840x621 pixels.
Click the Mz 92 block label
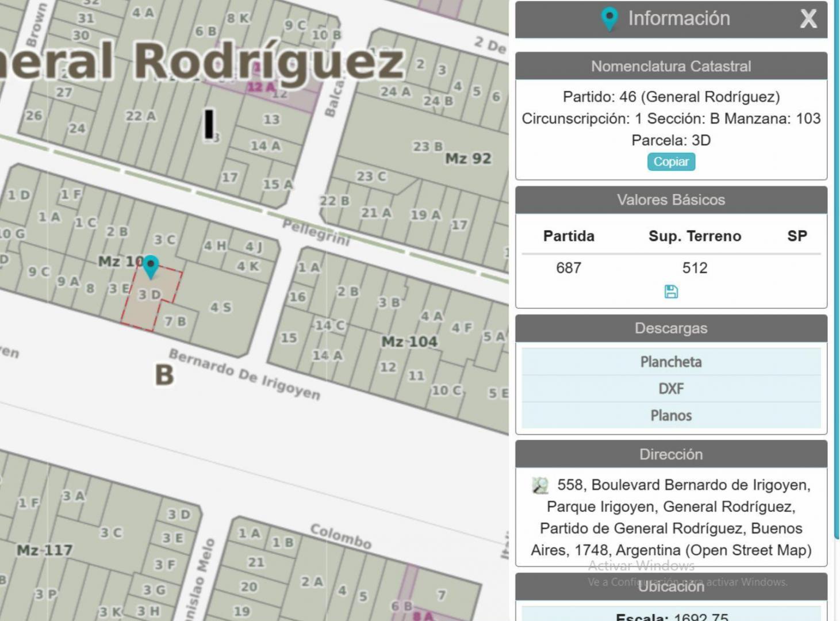click(468, 158)
